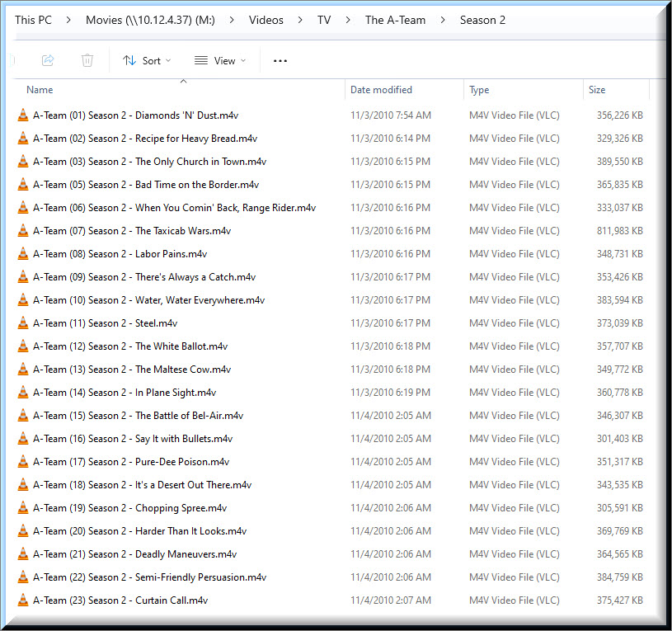
Task: Go to The A-Team folder breadcrumb
Action: point(395,20)
